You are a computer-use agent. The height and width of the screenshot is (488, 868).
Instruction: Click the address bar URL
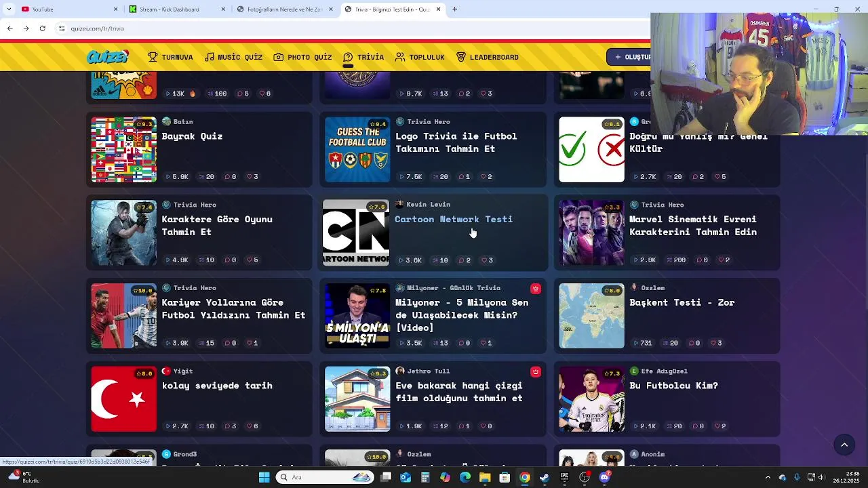(98, 29)
